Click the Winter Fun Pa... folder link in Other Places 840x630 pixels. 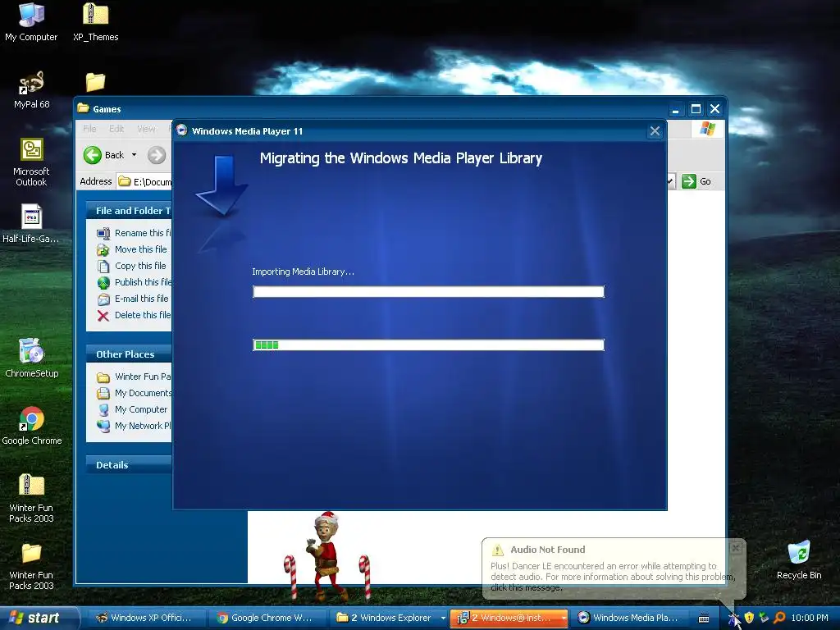click(134, 377)
